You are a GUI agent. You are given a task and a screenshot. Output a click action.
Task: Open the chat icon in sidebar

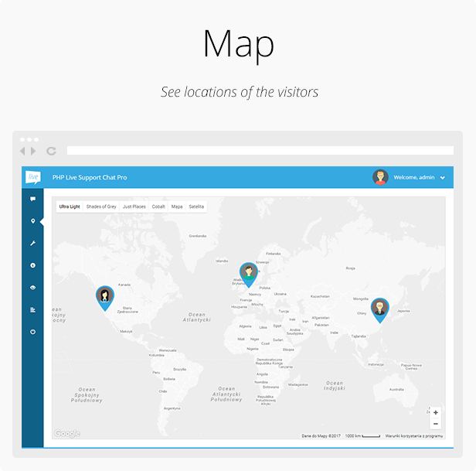click(x=32, y=199)
